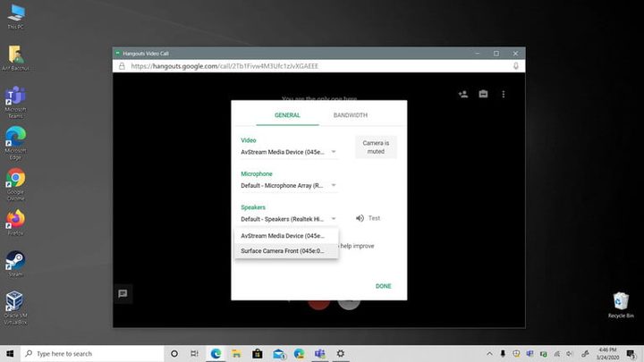The height and width of the screenshot is (362, 644).
Task: Click Test speakers button text
Action: coord(374,218)
